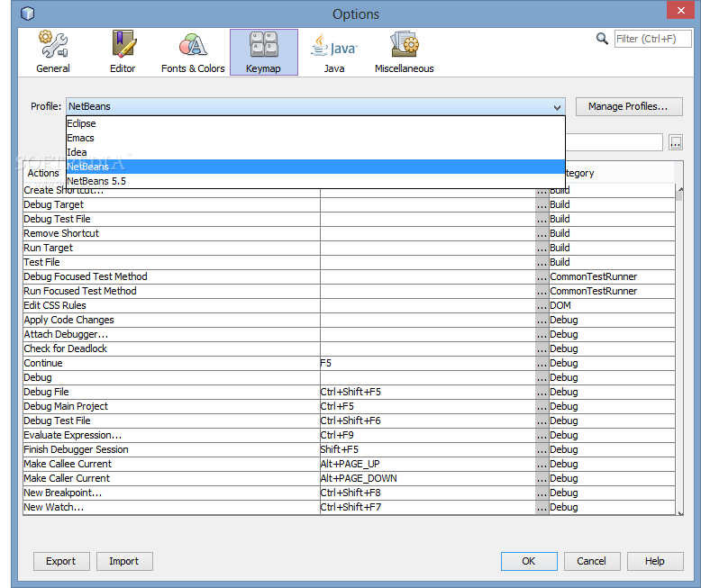
Task: Select Finish Debugger Session action
Action: 172,450
